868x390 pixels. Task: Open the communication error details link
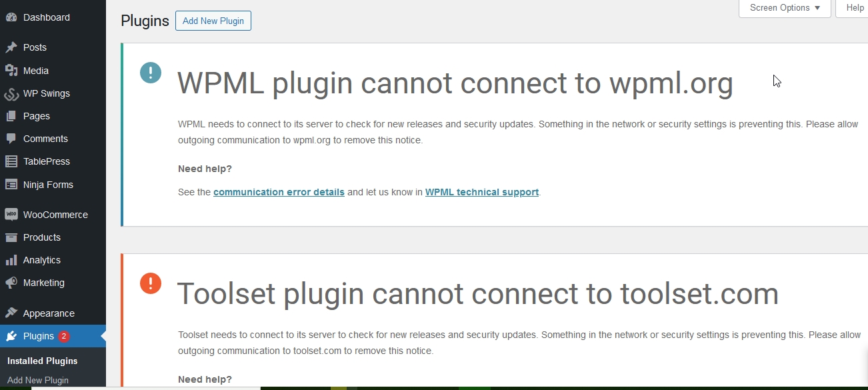click(x=279, y=192)
